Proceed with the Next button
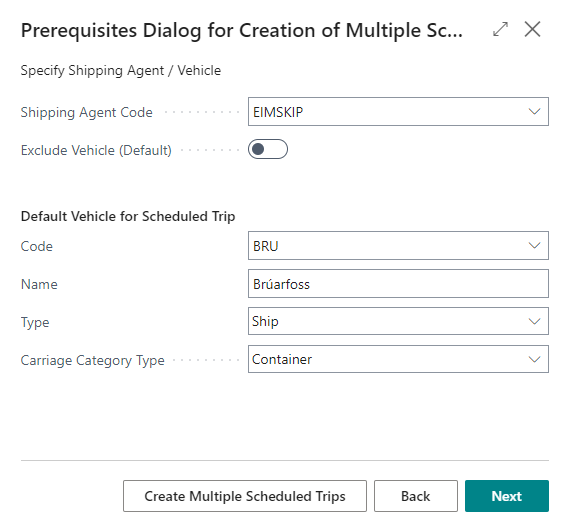 (507, 496)
